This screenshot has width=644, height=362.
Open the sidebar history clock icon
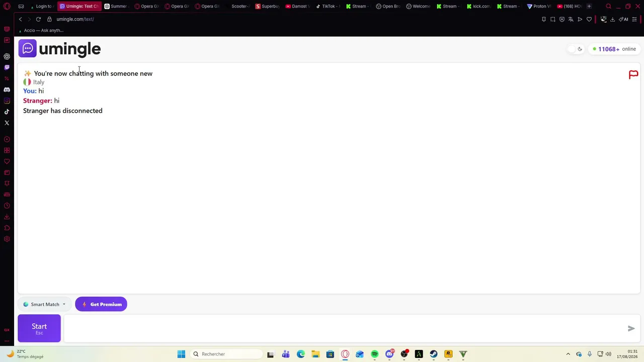(x=7, y=206)
